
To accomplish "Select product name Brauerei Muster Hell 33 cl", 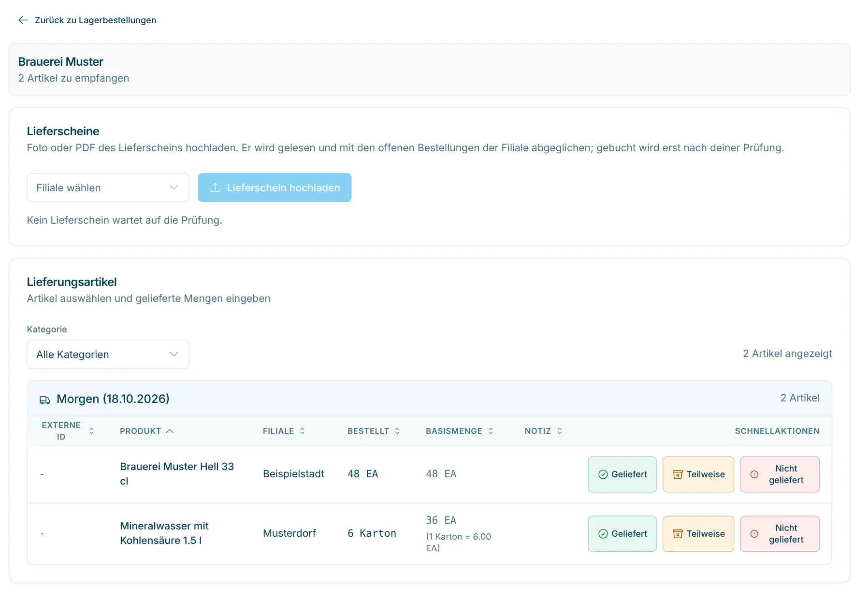I will pyautogui.click(x=177, y=474).
